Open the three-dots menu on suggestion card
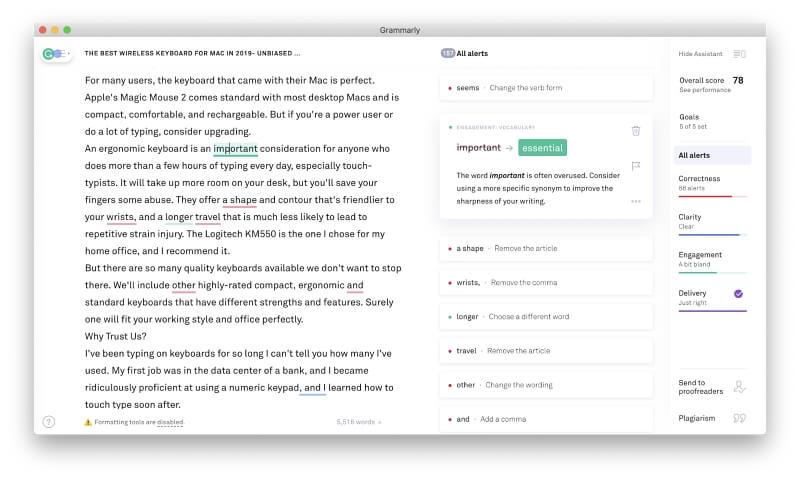The width and height of the screenshot is (800, 480). 636,201
